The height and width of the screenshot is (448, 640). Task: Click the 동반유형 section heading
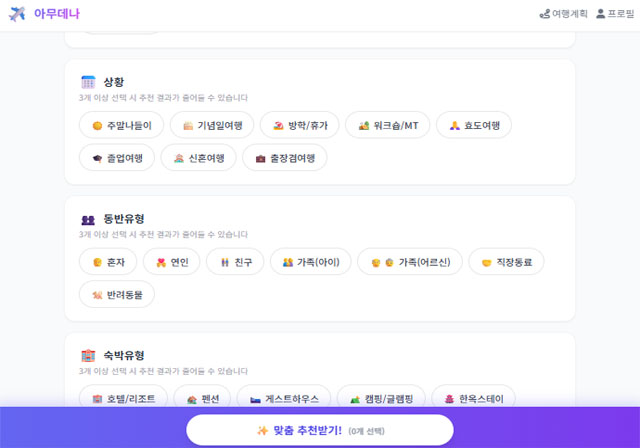click(x=124, y=219)
